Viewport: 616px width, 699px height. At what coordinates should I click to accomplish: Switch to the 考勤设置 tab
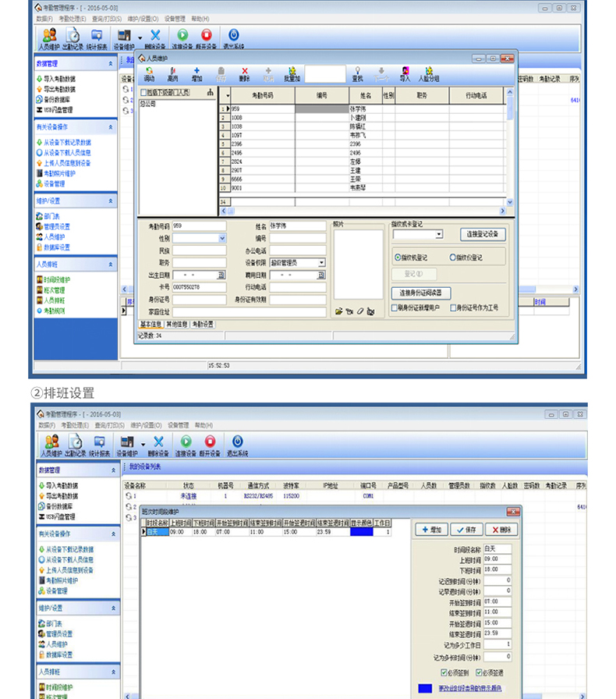[202, 324]
